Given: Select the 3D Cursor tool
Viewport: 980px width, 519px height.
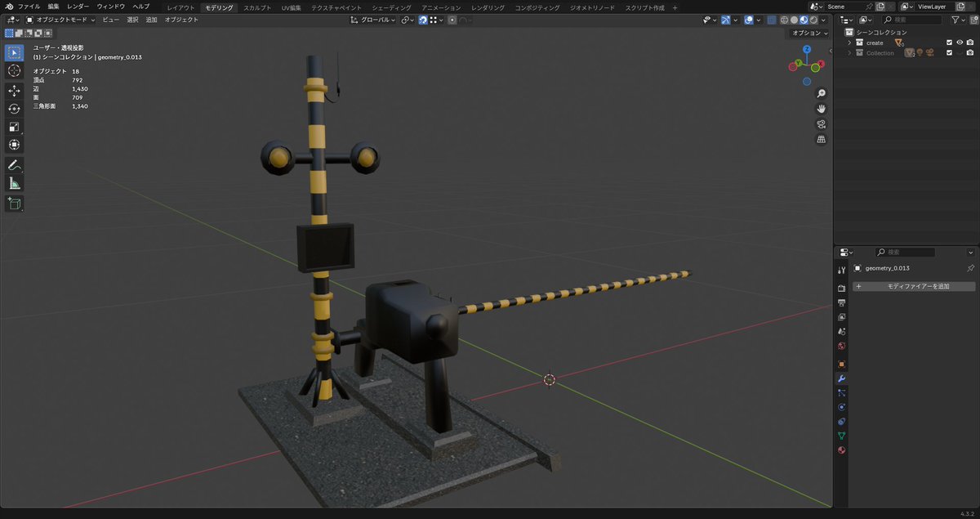Looking at the screenshot, I should point(14,71).
